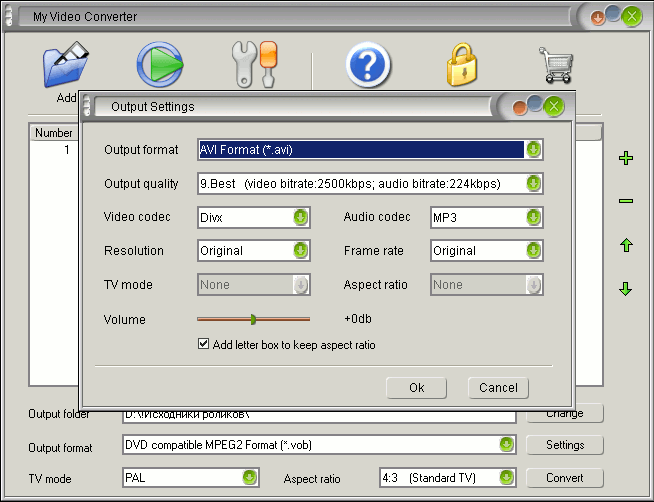Expand Resolution Original dropdown
This screenshot has width=654, height=502.
click(x=300, y=251)
